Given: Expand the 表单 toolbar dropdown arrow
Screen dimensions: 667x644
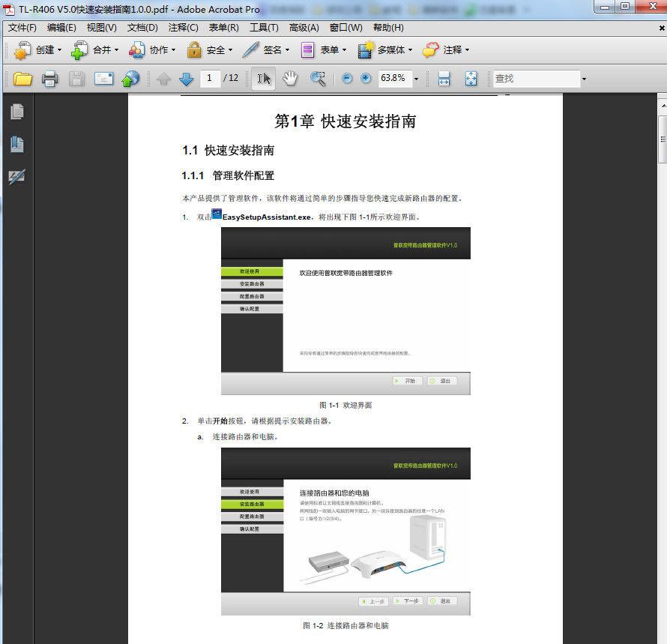Looking at the screenshot, I should coord(345,50).
